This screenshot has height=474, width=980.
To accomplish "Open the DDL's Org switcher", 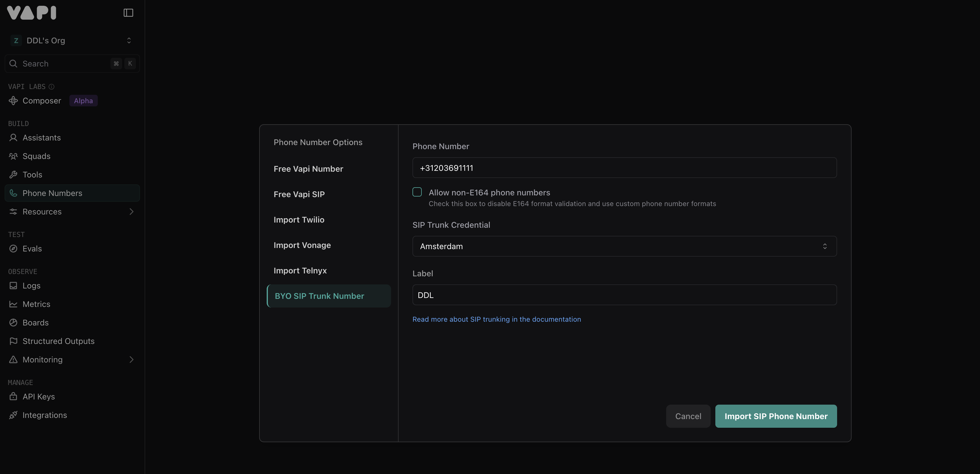I will [72, 41].
